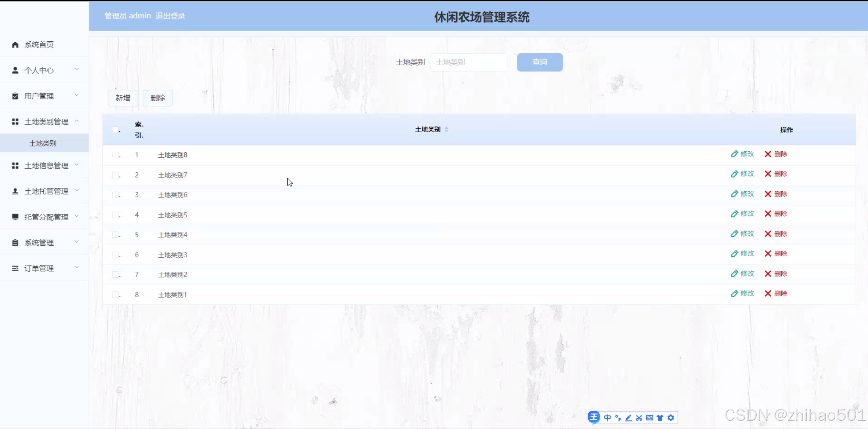Click the 新增 button
The image size is (868, 429).
[123, 98]
